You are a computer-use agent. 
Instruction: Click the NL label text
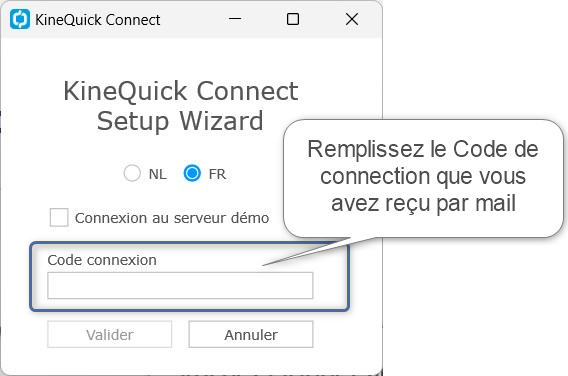[158, 174]
